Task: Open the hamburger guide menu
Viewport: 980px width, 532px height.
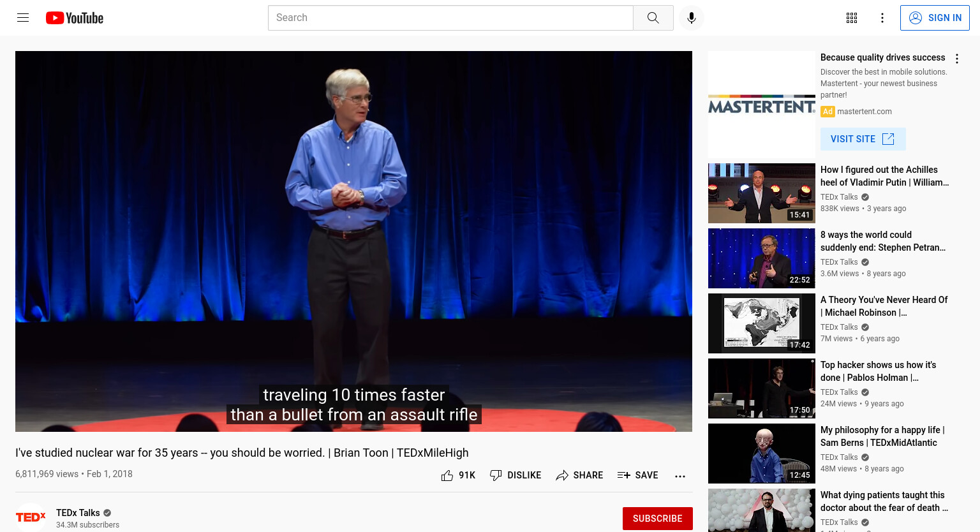Action: click(x=23, y=18)
